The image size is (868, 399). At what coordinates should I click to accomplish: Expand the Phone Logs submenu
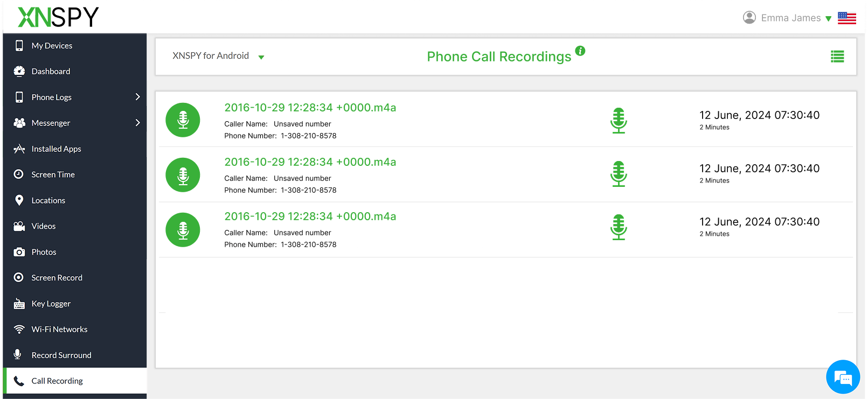point(137,97)
